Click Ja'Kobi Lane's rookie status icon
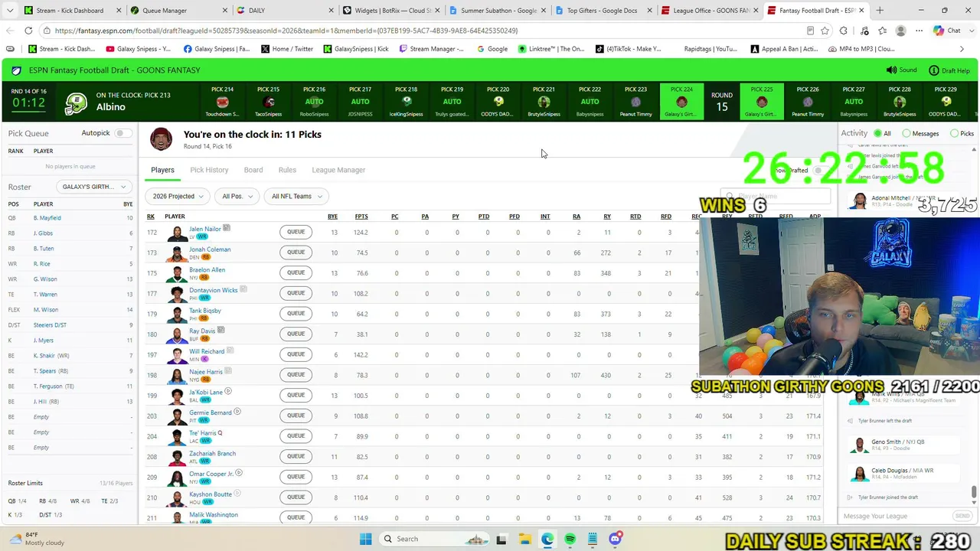This screenshot has width=980, height=551. [228, 391]
